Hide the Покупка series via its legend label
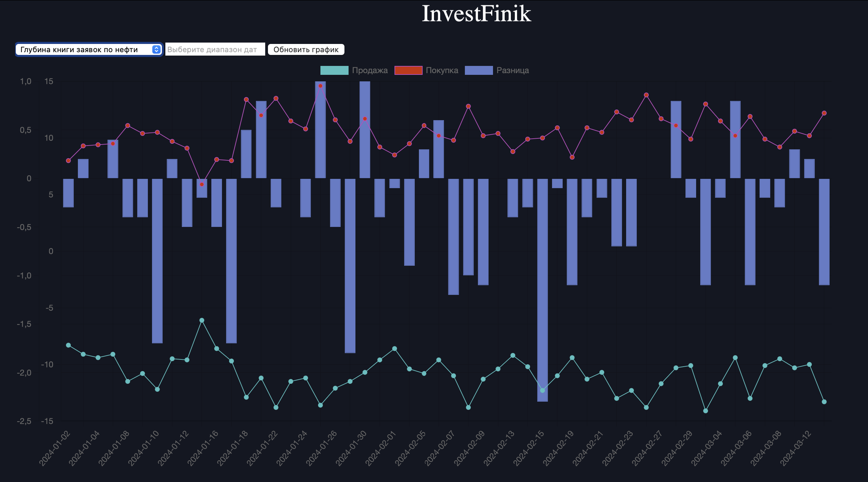This screenshot has height=482, width=868. 442,70
